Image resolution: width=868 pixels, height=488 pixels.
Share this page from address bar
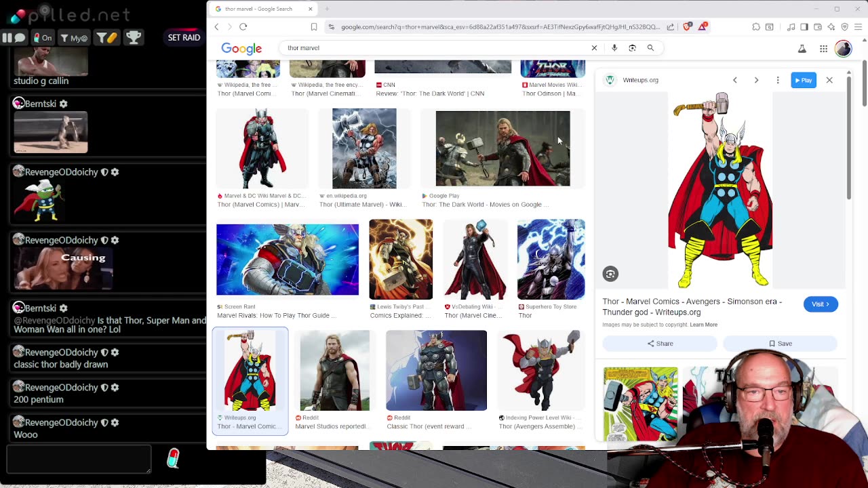(671, 27)
